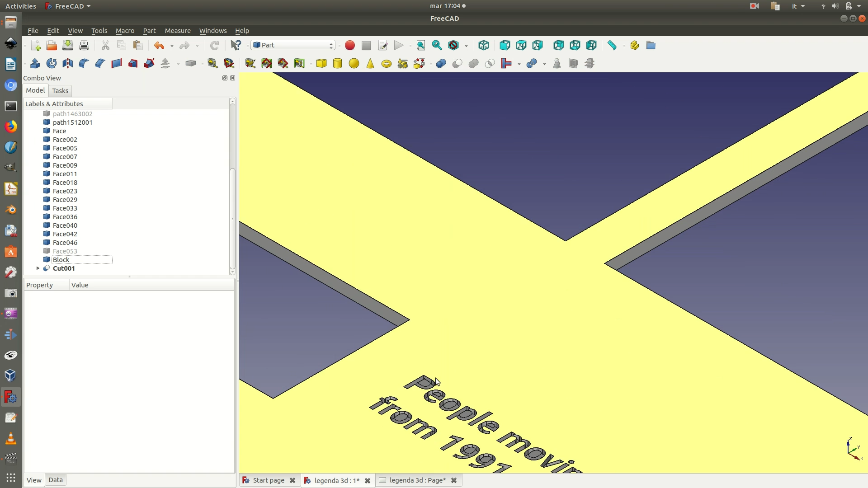
Task: Create a Cylinder primitive
Action: point(338,63)
